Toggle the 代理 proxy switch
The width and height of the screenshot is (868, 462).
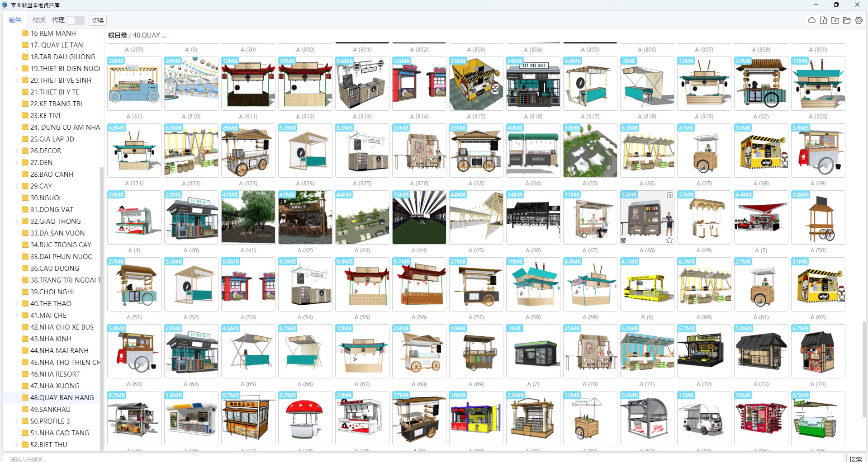(76, 20)
